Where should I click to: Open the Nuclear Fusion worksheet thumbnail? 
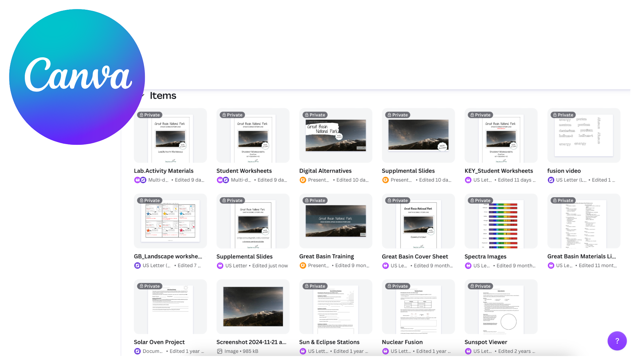[x=418, y=307]
